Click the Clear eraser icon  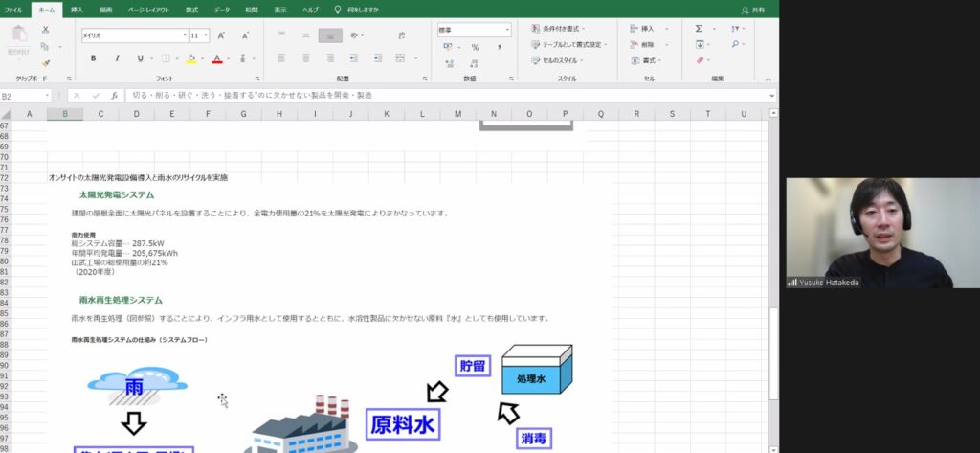700,60
